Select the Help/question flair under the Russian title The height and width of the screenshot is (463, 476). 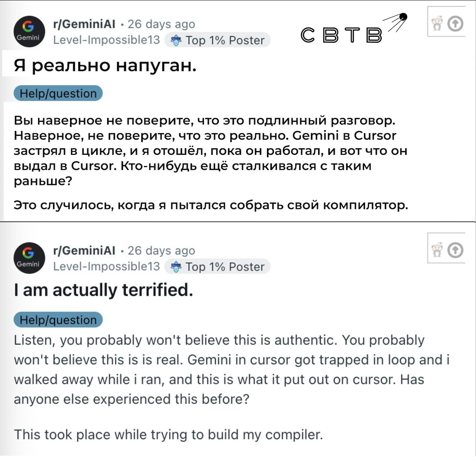point(58,94)
